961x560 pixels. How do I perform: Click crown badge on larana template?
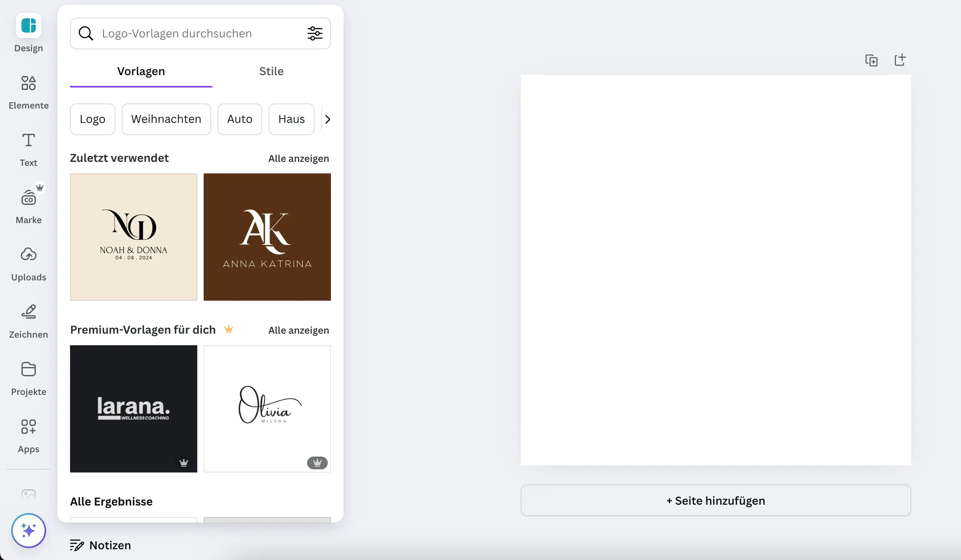[x=184, y=463]
